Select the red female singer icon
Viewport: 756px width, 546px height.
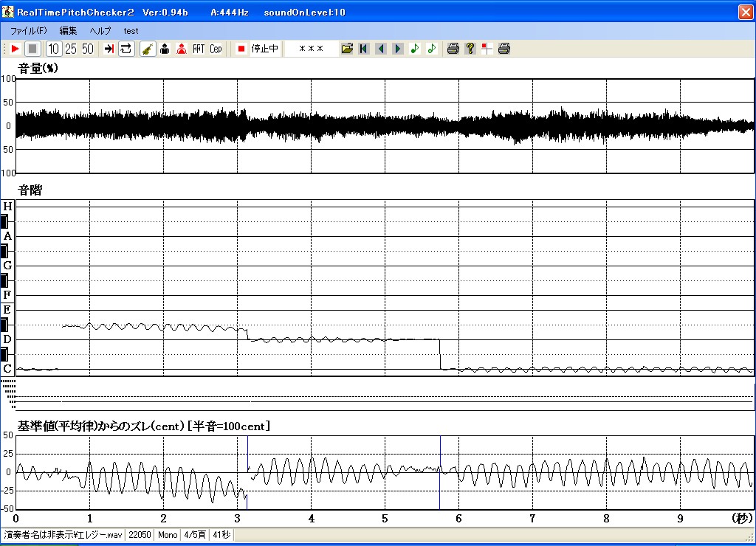[x=182, y=49]
